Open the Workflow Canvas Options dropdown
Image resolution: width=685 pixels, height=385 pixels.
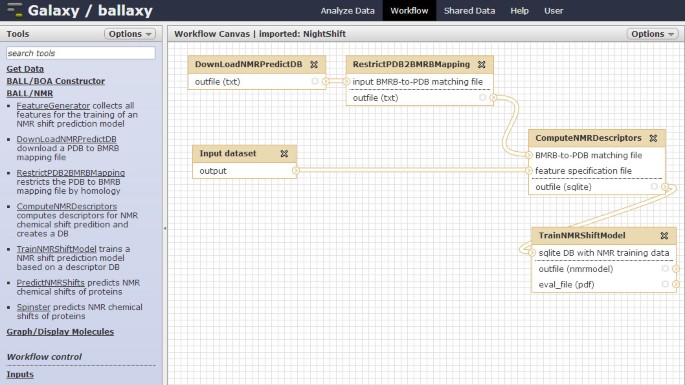(652, 34)
